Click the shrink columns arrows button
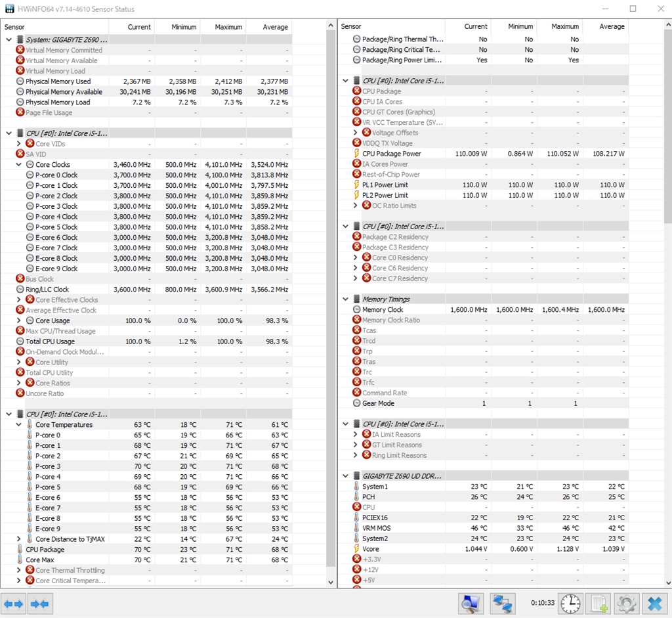Screen dimensions: 672x618 coord(40,604)
